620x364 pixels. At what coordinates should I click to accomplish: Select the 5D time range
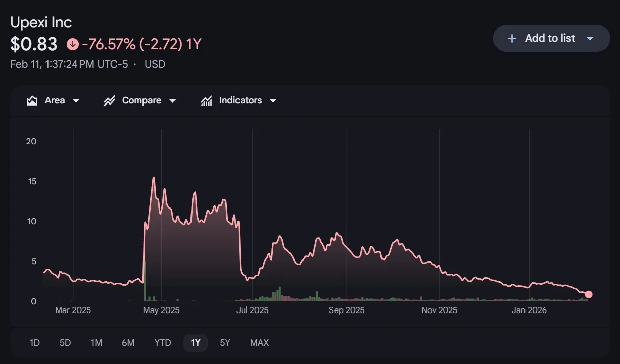(65, 343)
